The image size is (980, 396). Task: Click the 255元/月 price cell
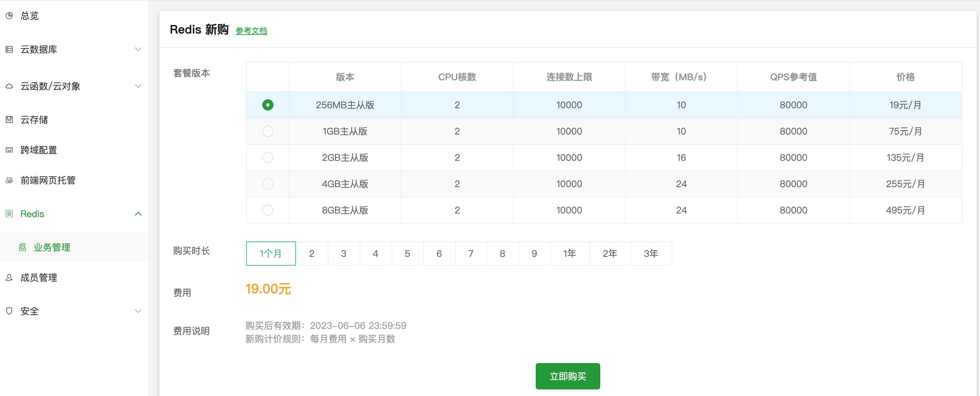coord(905,184)
